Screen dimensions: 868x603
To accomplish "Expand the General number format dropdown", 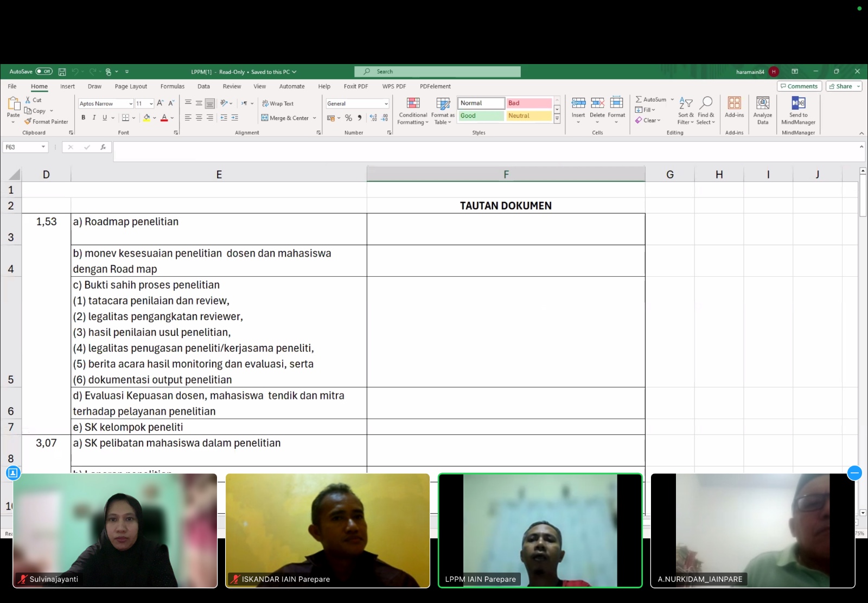I will (386, 104).
